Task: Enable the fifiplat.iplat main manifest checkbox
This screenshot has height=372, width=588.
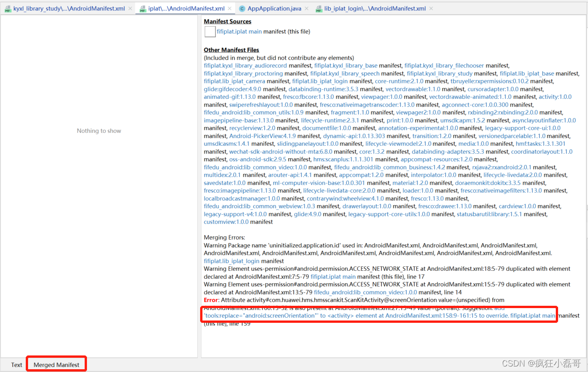Action: point(210,31)
